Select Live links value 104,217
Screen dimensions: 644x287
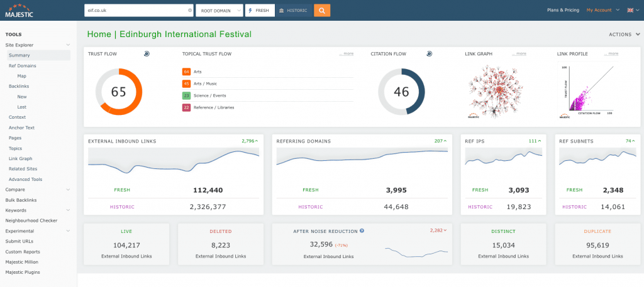click(126, 246)
